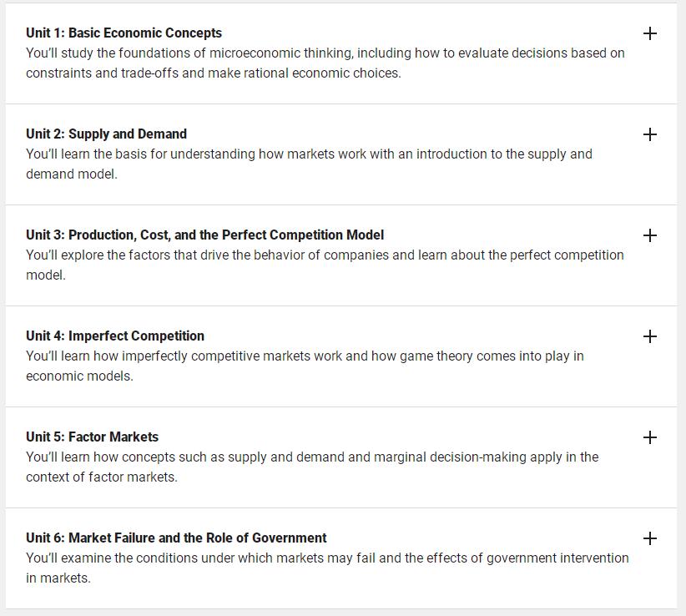The width and height of the screenshot is (686, 616).
Task: Click the Unit 2 description about supply and demand model
Action: click(309, 164)
